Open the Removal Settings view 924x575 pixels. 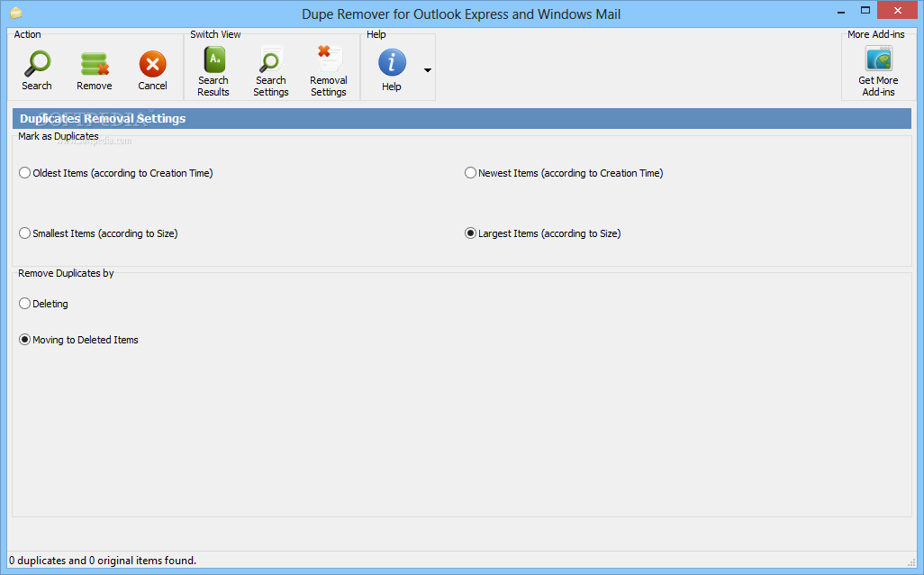pyautogui.click(x=329, y=71)
